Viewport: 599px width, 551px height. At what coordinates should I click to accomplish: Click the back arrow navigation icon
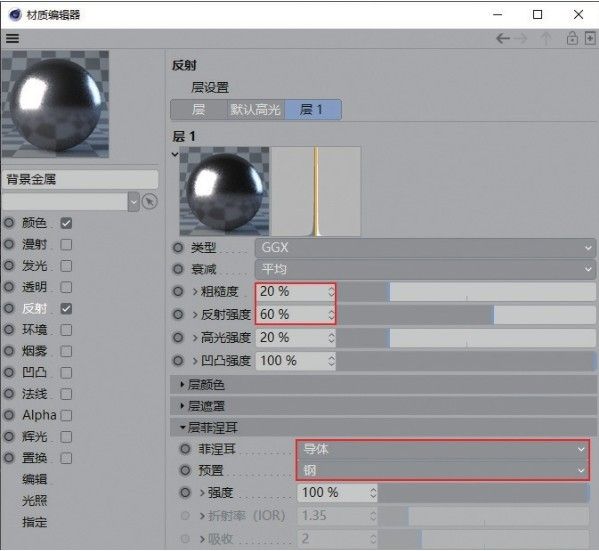tap(503, 39)
